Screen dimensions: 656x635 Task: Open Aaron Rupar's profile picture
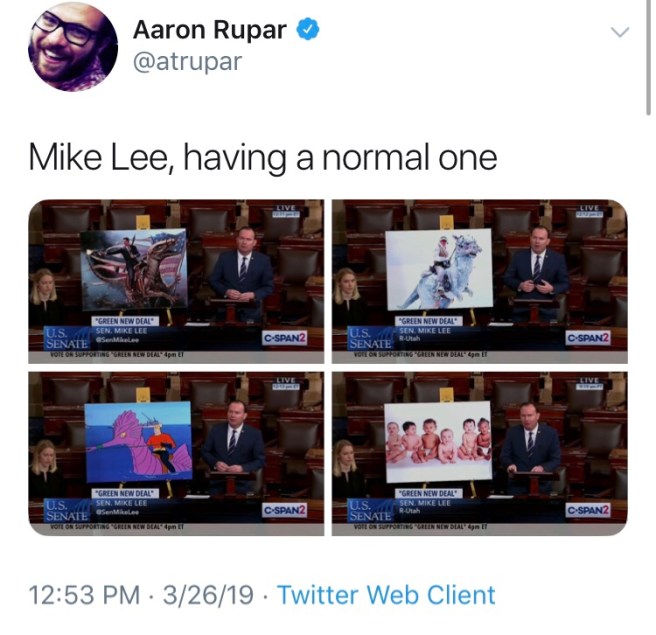click(x=73, y=46)
